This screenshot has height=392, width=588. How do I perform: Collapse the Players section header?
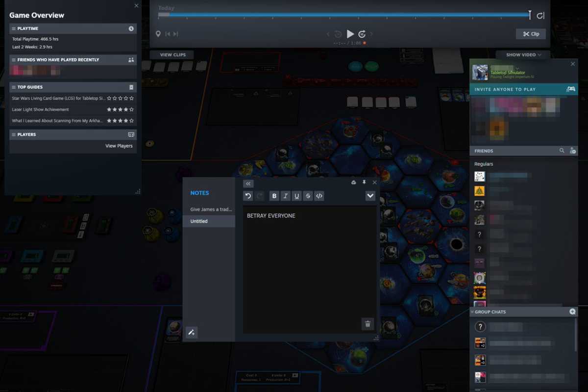click(x=73, y=134)
